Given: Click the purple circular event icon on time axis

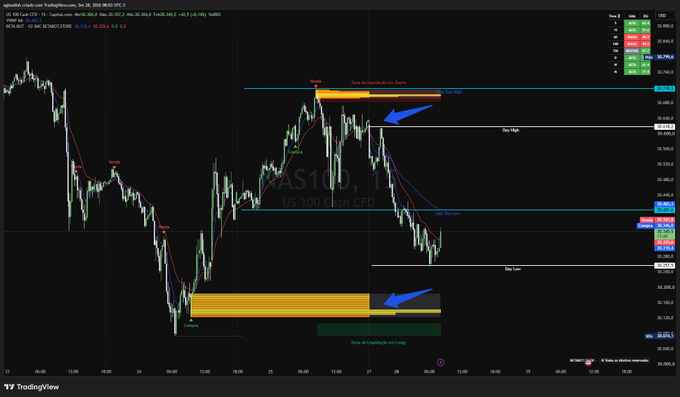Looking at the screenshot, I should tap(440, 362).
